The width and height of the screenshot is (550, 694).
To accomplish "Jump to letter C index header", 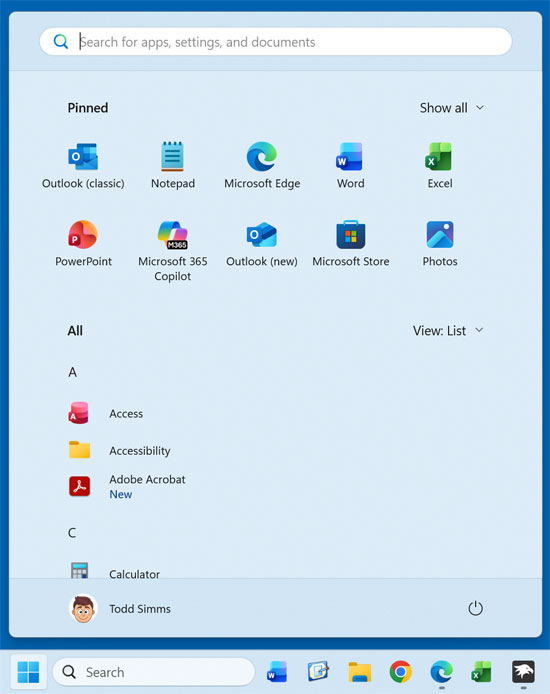I will point(72,532).
